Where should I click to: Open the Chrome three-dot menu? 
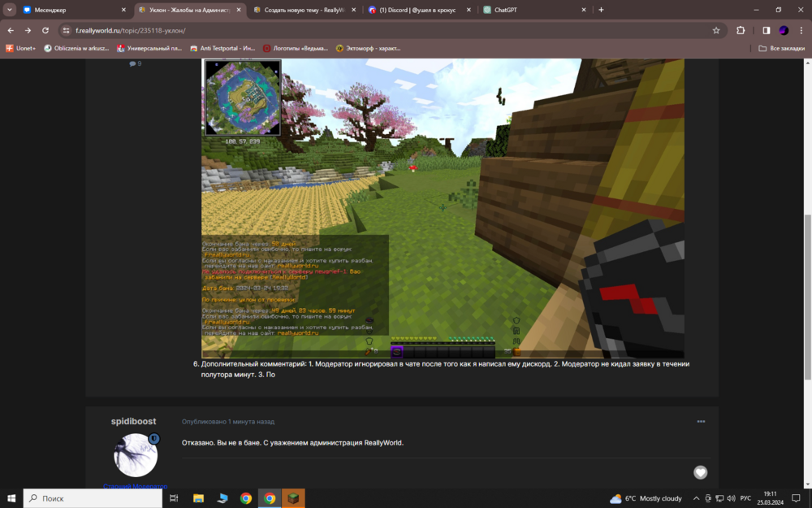(x=801, y=31)
